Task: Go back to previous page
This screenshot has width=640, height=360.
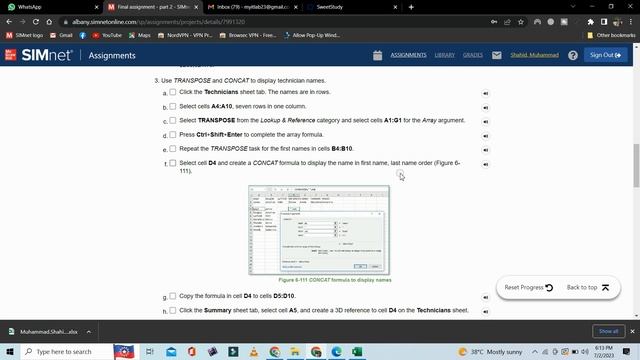Action: pyautogui.click(x=9, y=22)
